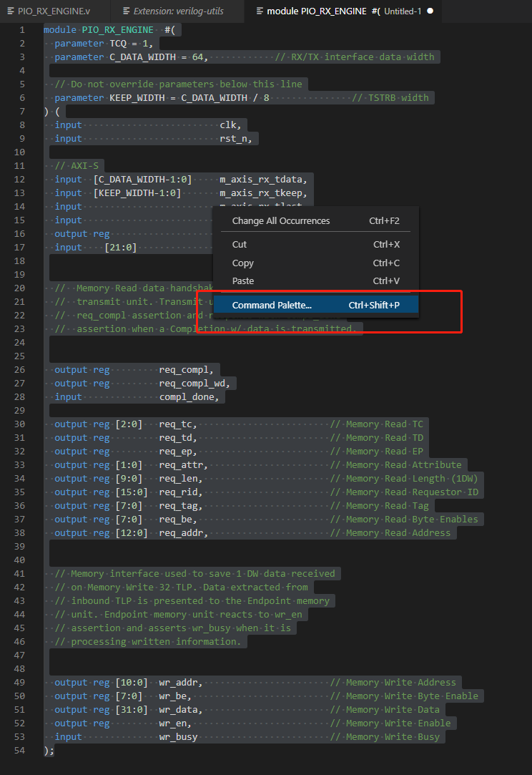Click file icon on PIO_RX_ENGINE.v tab
Viewport: 532px width, 775px height.
11,11
